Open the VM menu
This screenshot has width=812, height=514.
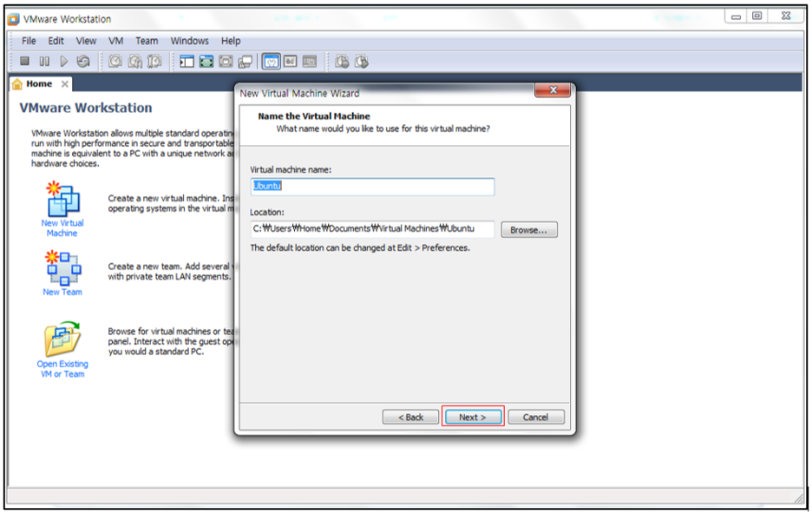click(x=115, y=41)
